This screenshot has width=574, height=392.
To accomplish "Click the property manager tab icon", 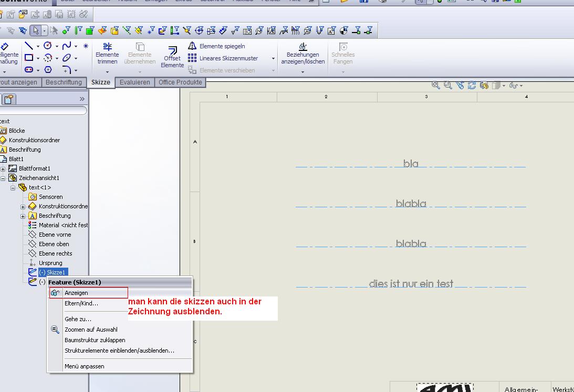I will [9, 99].
